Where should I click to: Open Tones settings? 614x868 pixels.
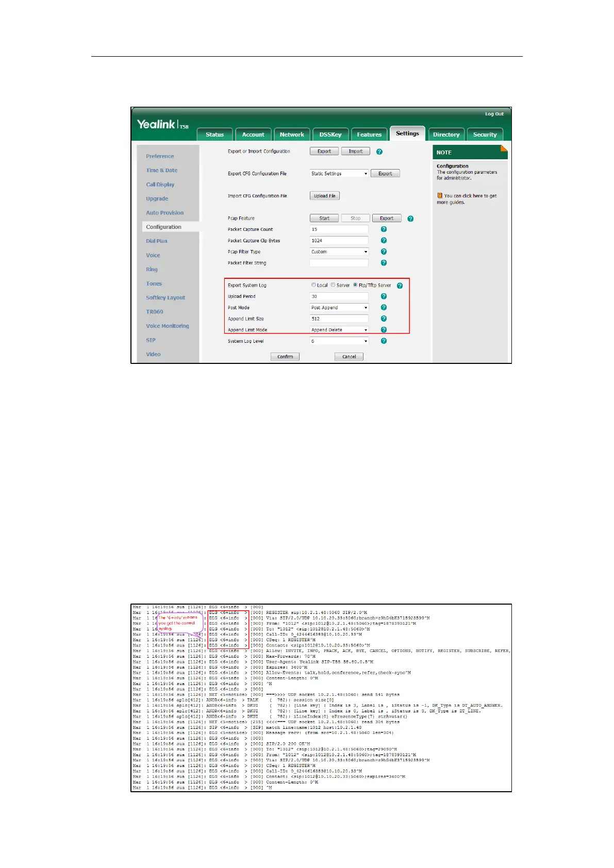[154, 284]
